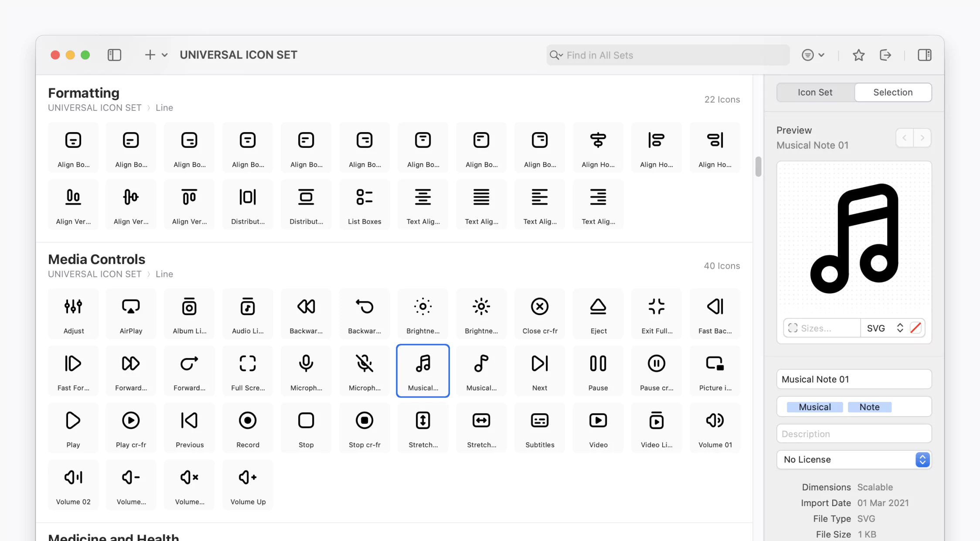The height and width of the screenshot is (541, 980).
Task: Click the Musical Note 01 name field
Action: pyautogui.click(x=854, y=379)
